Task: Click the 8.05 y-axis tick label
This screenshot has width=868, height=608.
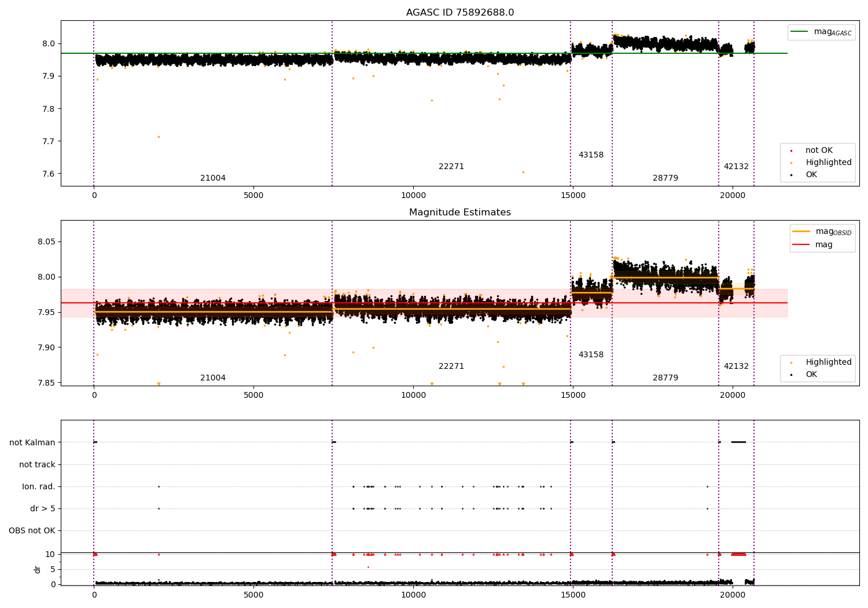Action: pyautogui.click(x=46, y=242)
